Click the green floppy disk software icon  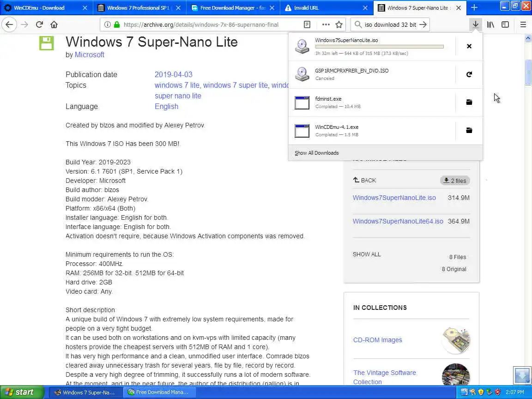click(47, 43)
